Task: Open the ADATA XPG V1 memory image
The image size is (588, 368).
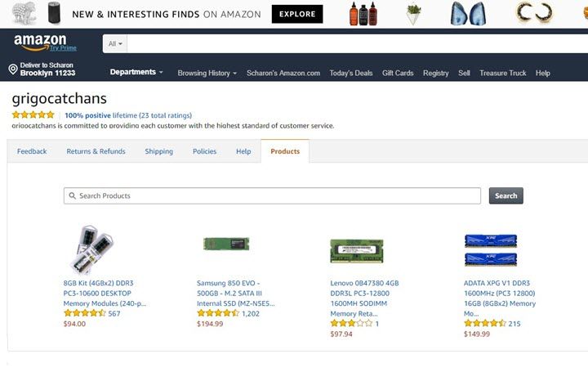Action: pos(490,249)
